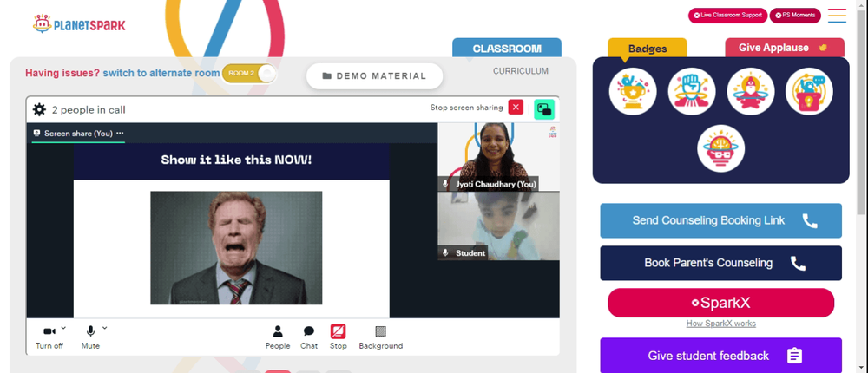Screen dimensions: 868x373
Task: Award the trophy star badge
Action: (x=633, y=91)
